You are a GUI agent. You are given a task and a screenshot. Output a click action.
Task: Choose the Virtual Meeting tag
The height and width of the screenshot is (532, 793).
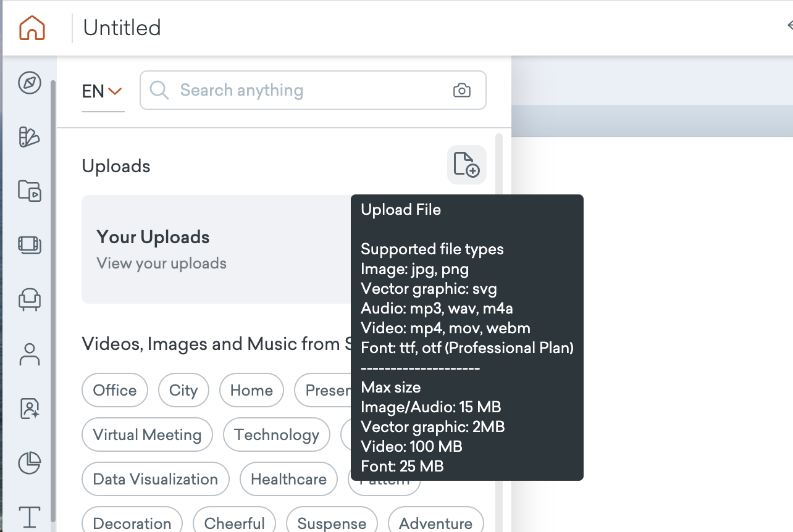[147, 434]
